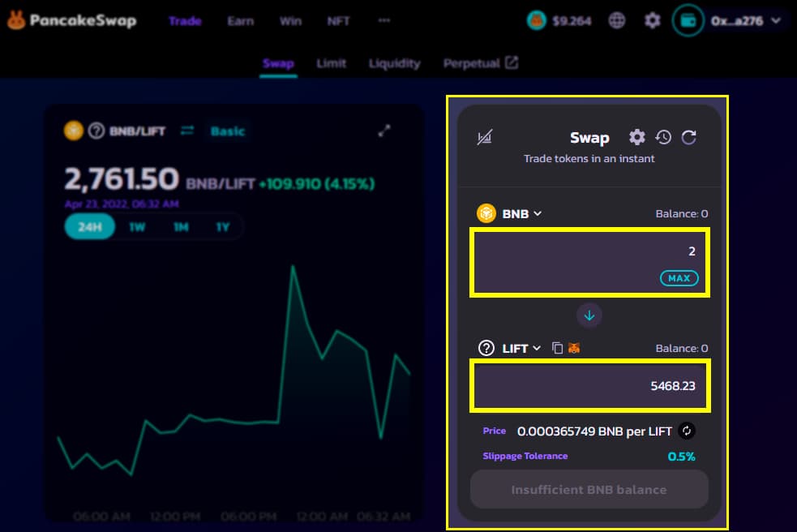Click the question-mark token icon in chart header
This screenshot has height=532, width=797.
click(96, 131)
